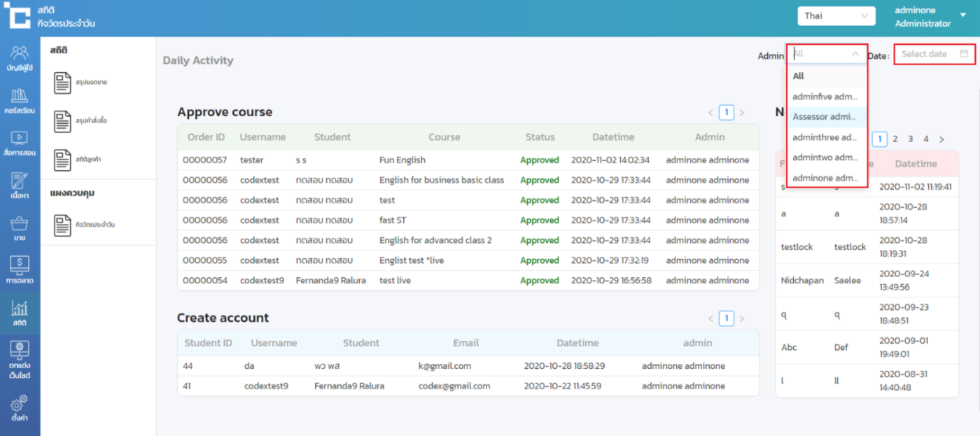Click next page arrow beside page 4

[x=941, y=139]
